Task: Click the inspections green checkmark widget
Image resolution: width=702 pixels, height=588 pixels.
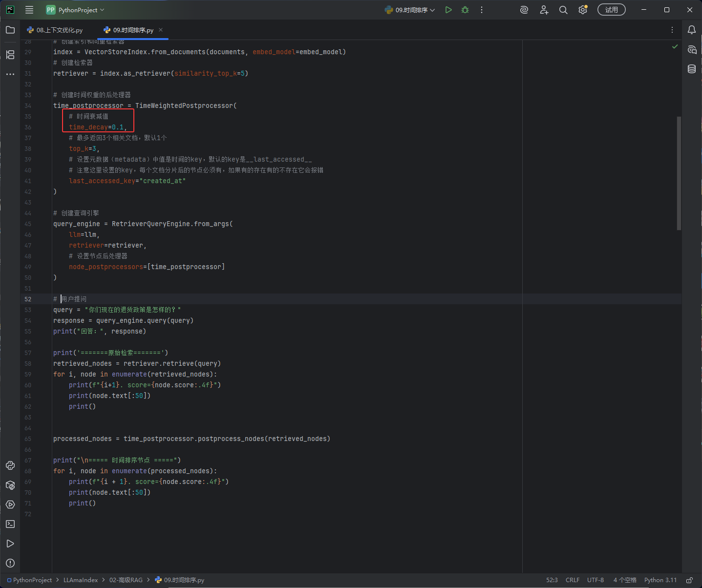Action: pyautogui.click(x=675, y=46)
